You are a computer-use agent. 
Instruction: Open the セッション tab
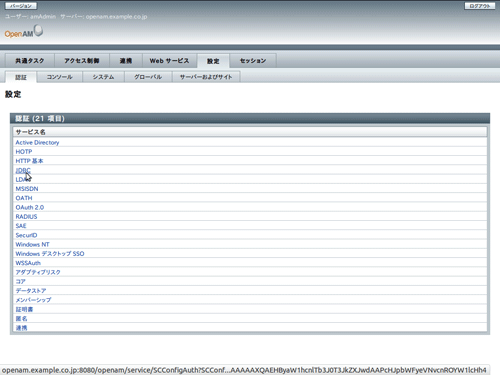pos(253,61)
